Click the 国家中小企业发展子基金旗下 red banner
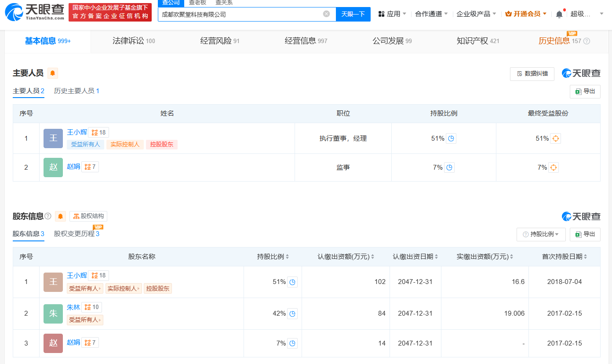The height and width of the screenshot is (364, 612). click(110, 12)
